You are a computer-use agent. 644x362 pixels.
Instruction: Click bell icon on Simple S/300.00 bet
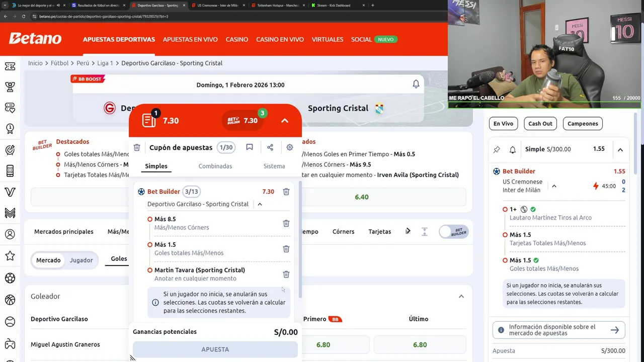pyautogui.click(x=513, y=150)
